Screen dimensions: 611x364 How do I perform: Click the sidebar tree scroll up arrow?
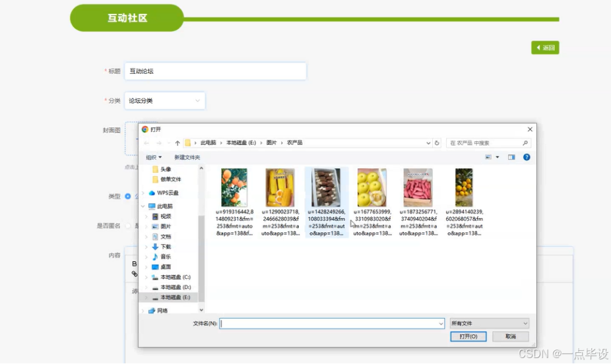point(201,168)
